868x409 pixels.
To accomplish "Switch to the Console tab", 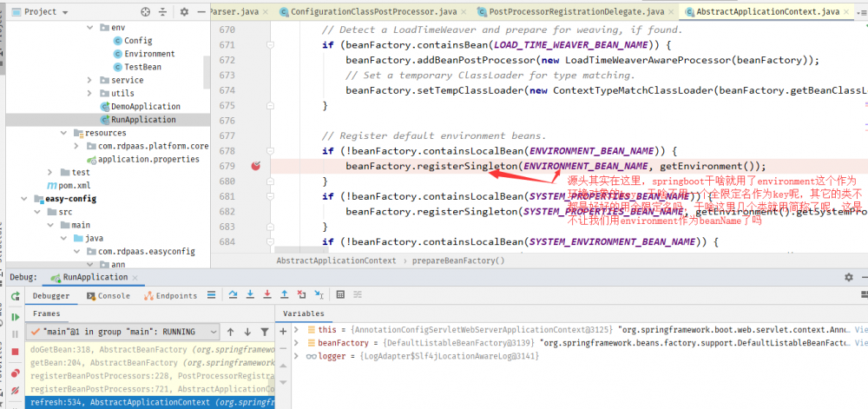I will coord(109,296).
